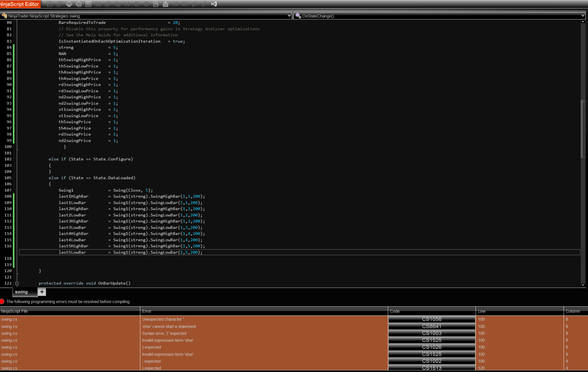
Task: Click the CS8641 error code button
Action: (431, 326)
